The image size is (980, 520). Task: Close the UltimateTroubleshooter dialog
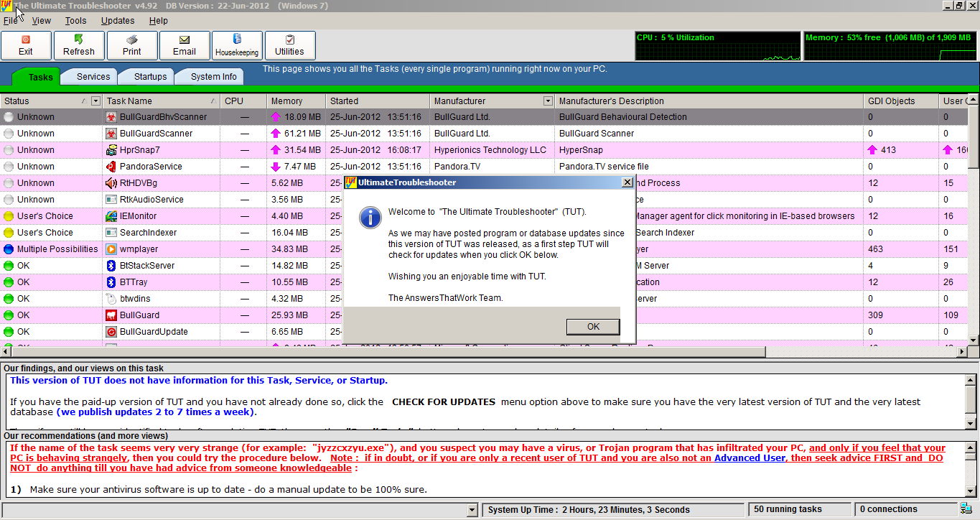tap(627, 182)
